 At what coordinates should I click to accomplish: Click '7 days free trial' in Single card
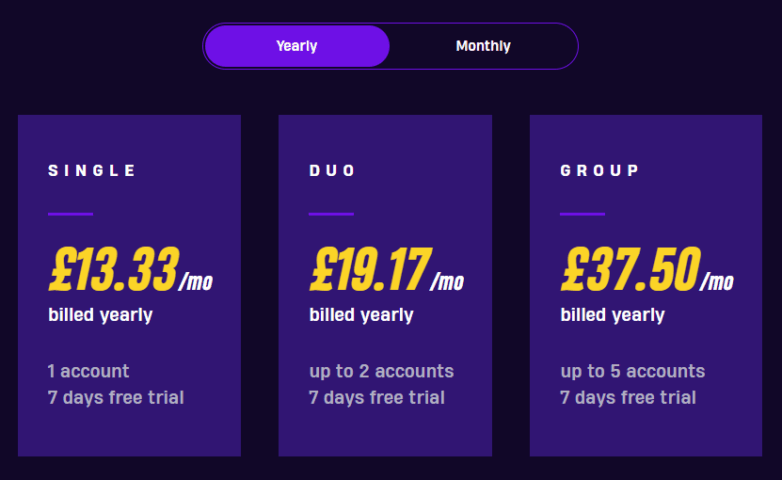pos(116,397)
